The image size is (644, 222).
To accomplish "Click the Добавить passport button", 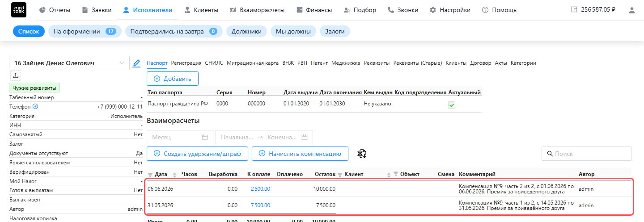I will (173, 79).
